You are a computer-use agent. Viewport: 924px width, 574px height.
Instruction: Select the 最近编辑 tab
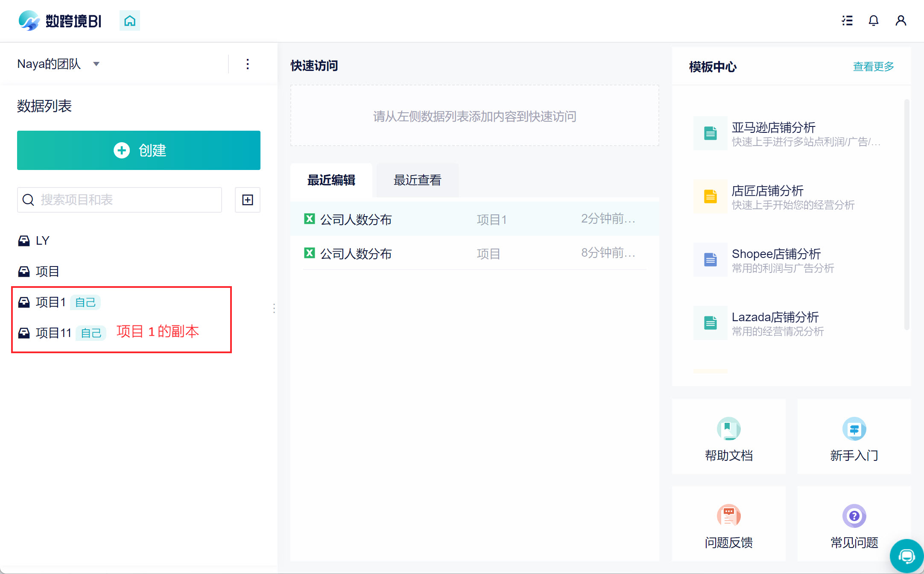pyautogui.click(x=331, y=180)
